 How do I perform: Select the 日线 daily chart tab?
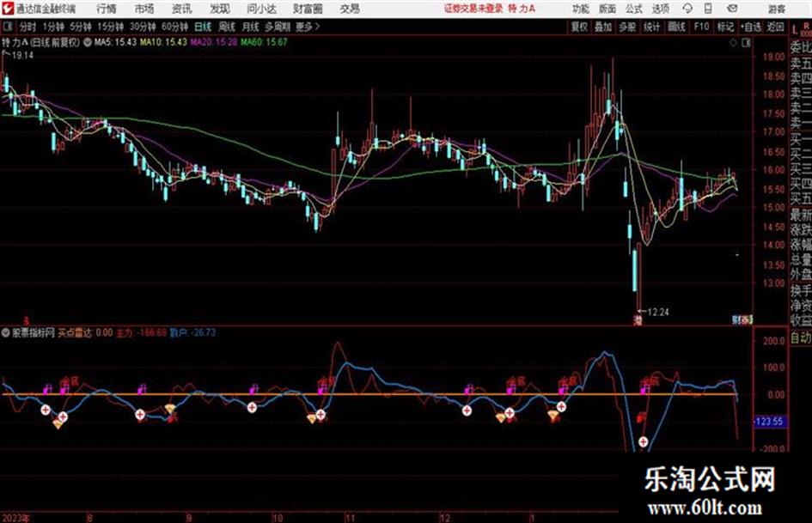[203, 27]
